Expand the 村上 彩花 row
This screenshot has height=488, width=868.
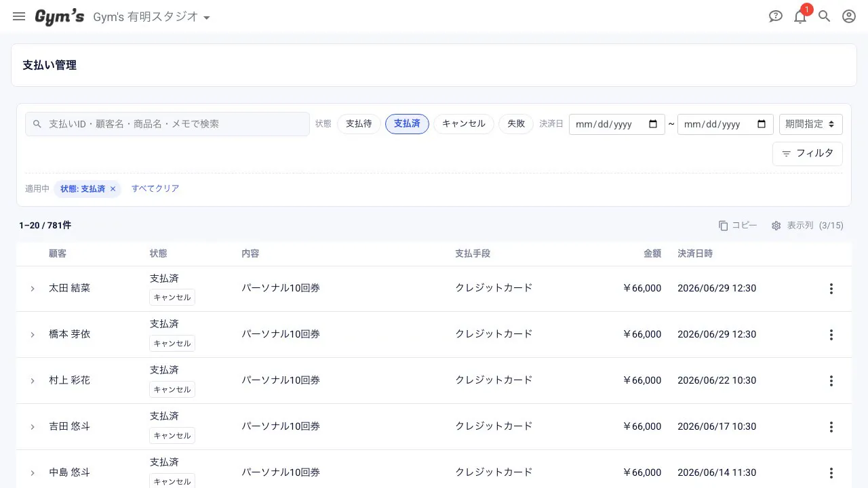(x=33, y=381)
